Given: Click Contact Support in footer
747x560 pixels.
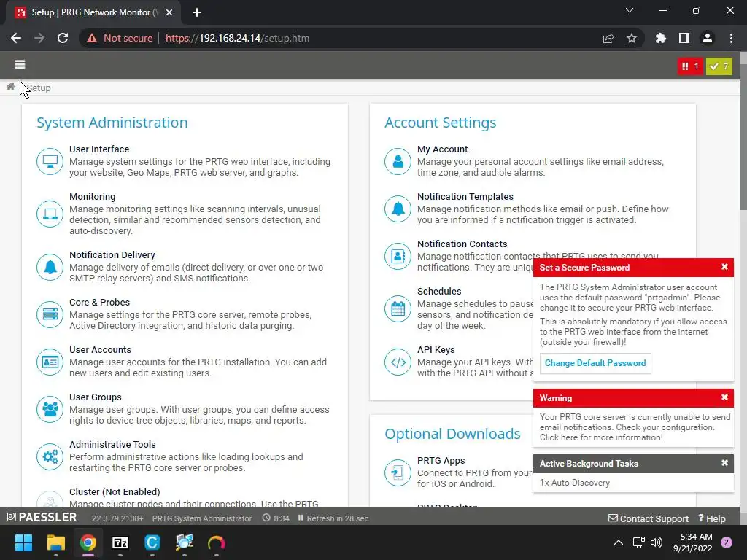Looking at the screenshot, I should coord(649,518).
